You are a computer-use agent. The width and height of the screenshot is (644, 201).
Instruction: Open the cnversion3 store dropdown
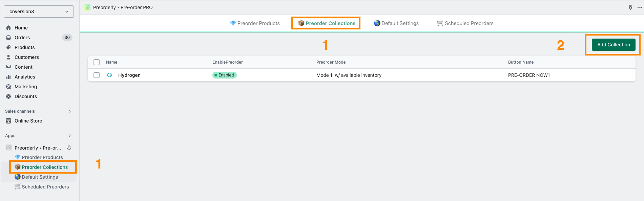[x=39, y=12]
